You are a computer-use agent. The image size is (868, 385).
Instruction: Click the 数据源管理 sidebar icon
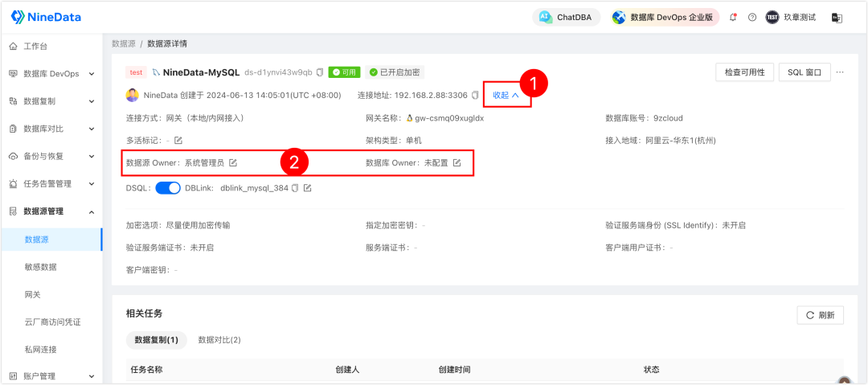coord(14,211)
